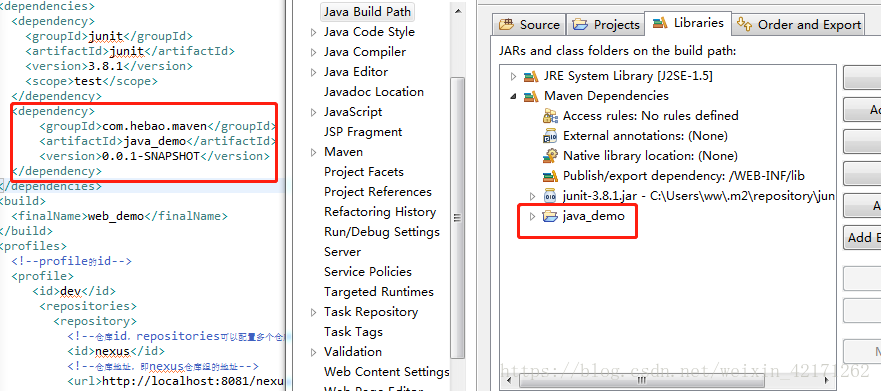Open the Source tab
The width and height of the screenshot is (881, 391).
click(x=529, y=25)
